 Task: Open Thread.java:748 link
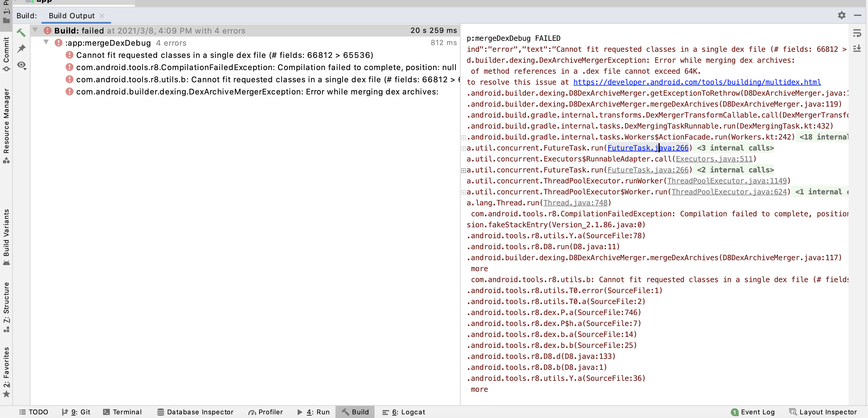click(x=575, y=203)
